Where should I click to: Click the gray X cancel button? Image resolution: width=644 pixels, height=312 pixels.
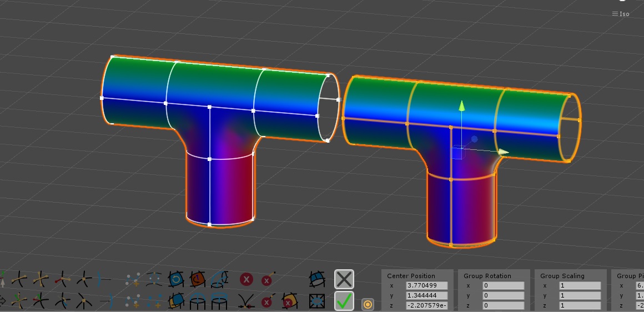(344, 279)
